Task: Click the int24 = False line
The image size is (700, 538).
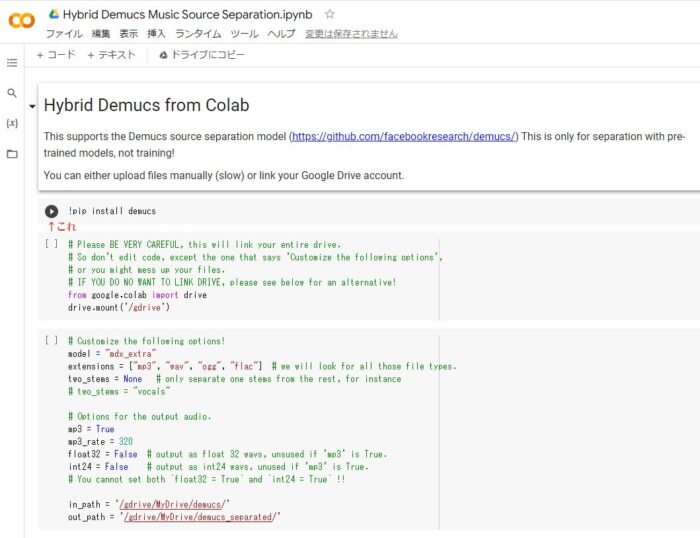Action: pos(218,467)
